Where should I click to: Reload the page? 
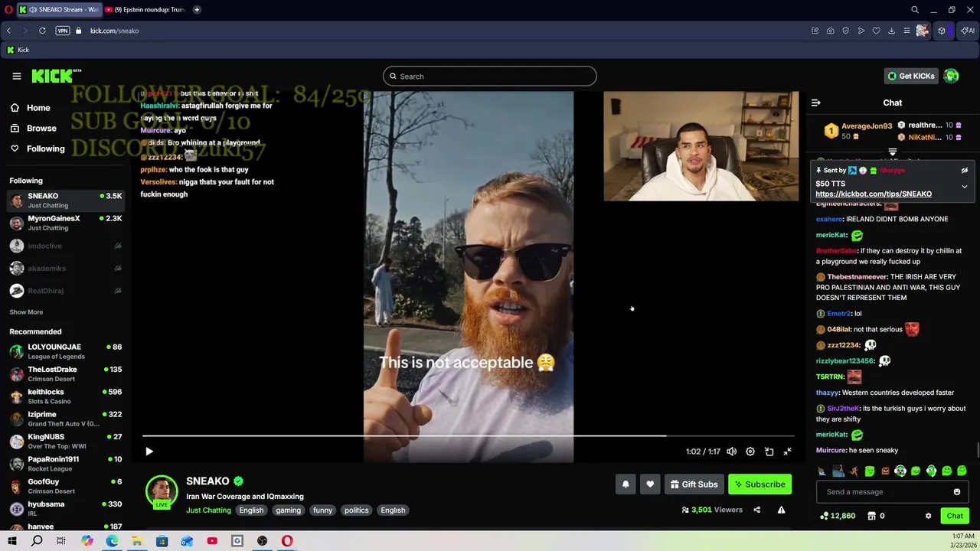tap(42, 31)
